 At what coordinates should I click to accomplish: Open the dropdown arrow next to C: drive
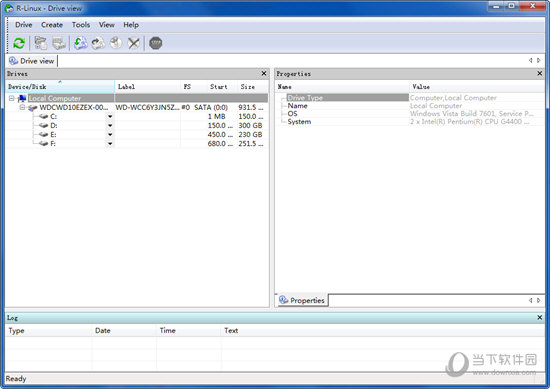(x=110, y=116)
